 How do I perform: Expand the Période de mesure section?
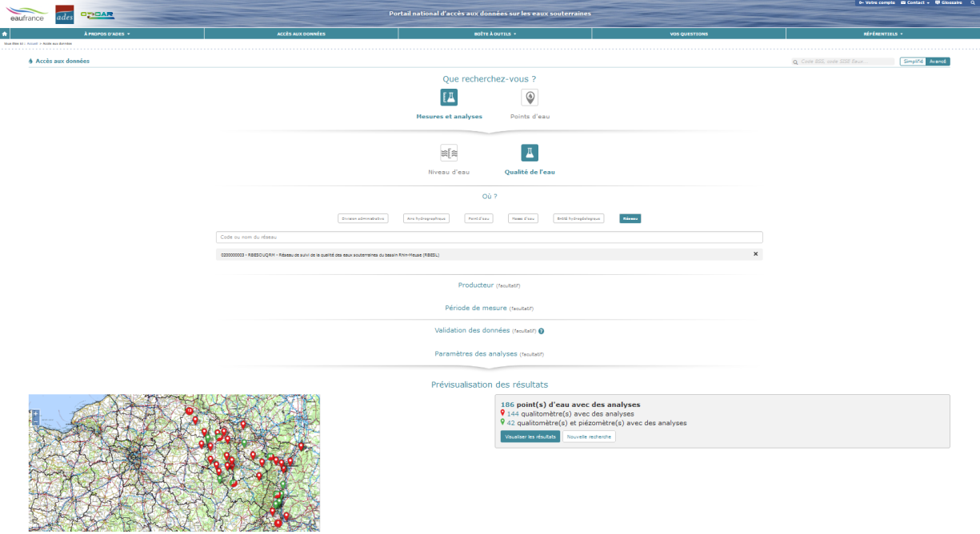489,308
